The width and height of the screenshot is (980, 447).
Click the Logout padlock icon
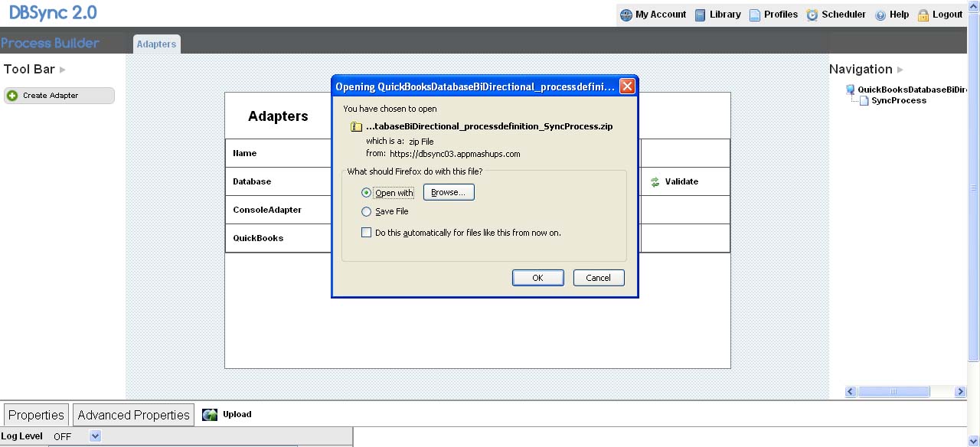(923, 15)
